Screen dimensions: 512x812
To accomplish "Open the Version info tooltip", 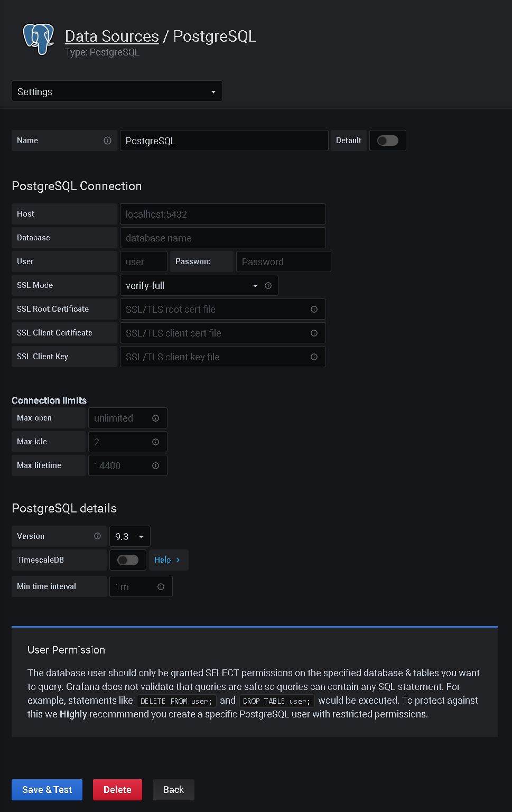I will click(x=97, y=536).
